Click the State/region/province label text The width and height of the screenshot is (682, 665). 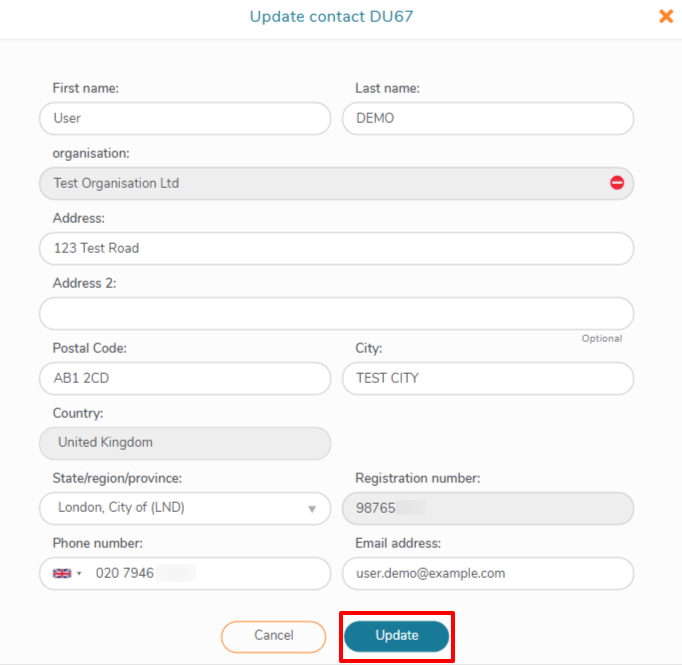click(117, 478)
